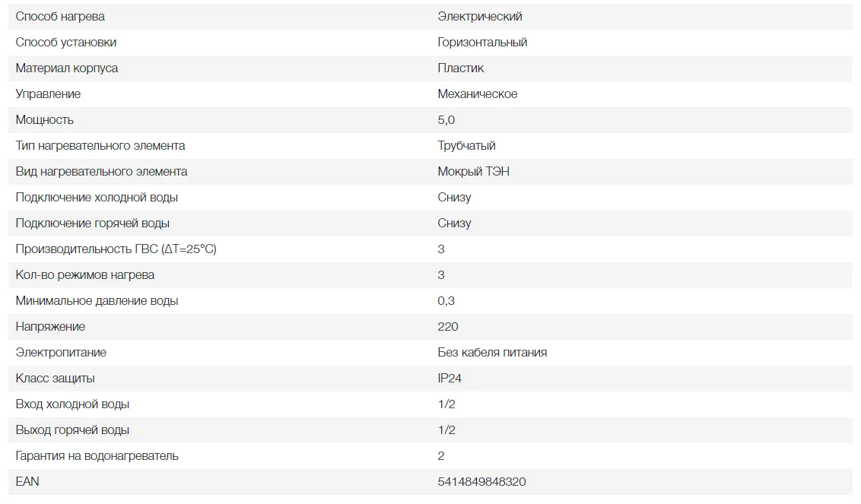
Task: Select the "Пластик" value cell
Action: tap(461, 68)
